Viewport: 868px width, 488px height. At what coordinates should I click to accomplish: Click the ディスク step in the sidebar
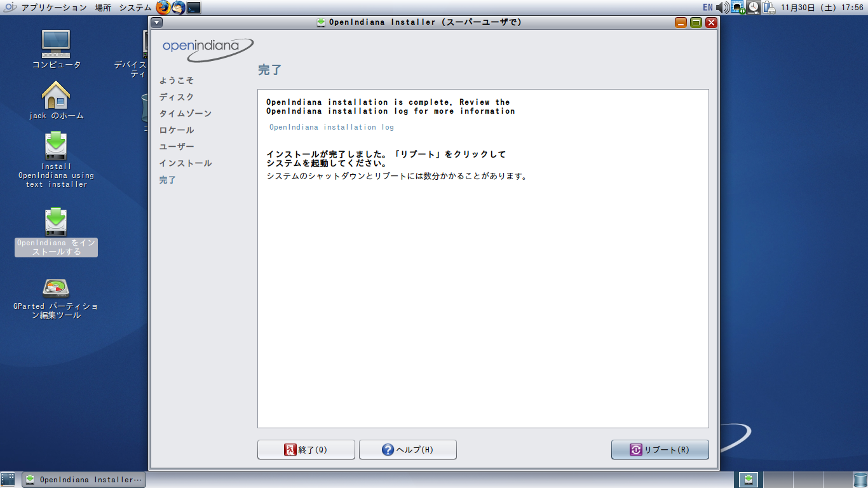click(x=177, y=97)
